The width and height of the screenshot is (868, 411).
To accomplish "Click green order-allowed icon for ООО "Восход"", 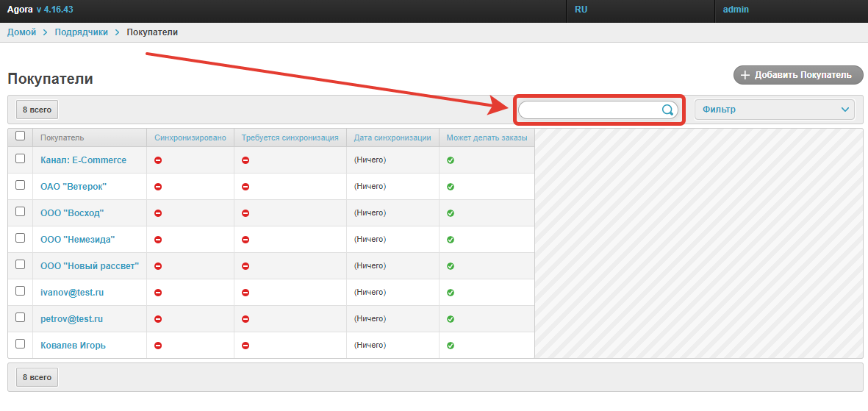I will point(451,213).
